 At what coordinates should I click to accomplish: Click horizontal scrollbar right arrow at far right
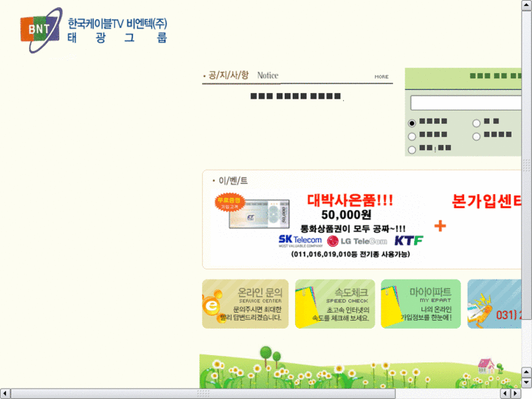pyautogui.click(x=516, y=394)
